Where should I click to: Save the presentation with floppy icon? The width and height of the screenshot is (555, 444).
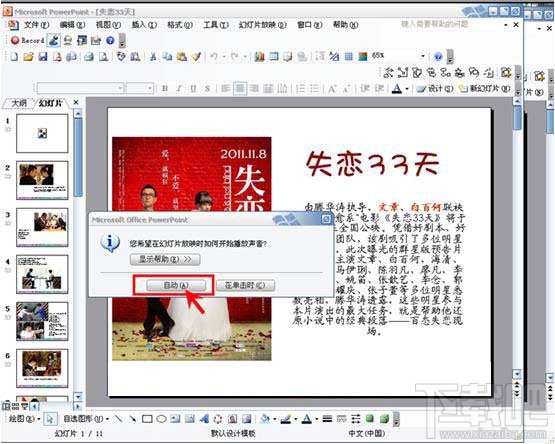[43, 56]
